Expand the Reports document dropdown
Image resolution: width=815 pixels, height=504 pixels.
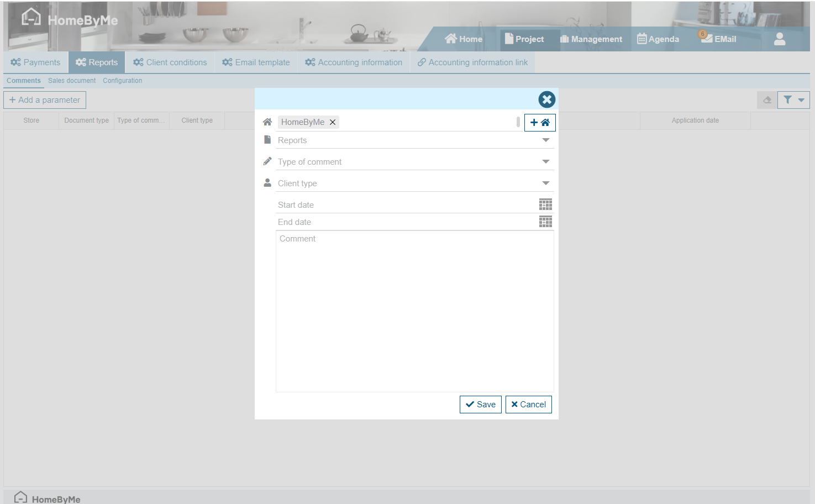[545, 140]
